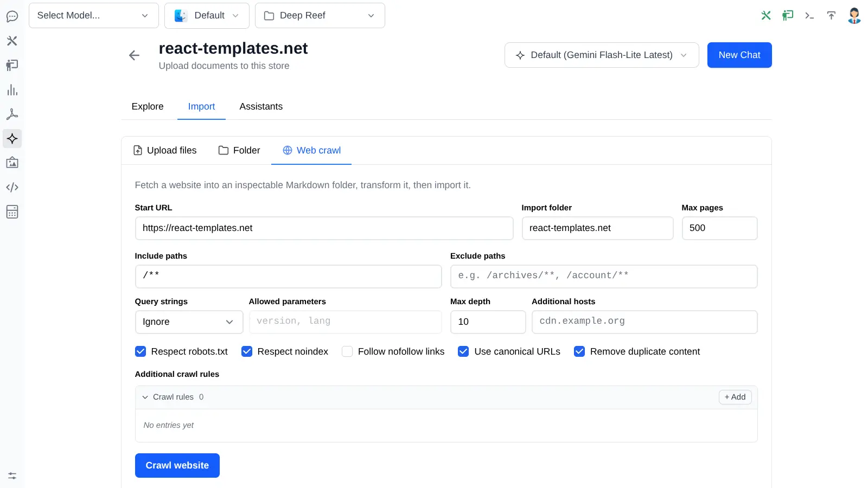Image resolution: width=868 pixels, height=488 pixels.
Task: Click the upload arrow icon in the top bar
Action: click(831, 15)
